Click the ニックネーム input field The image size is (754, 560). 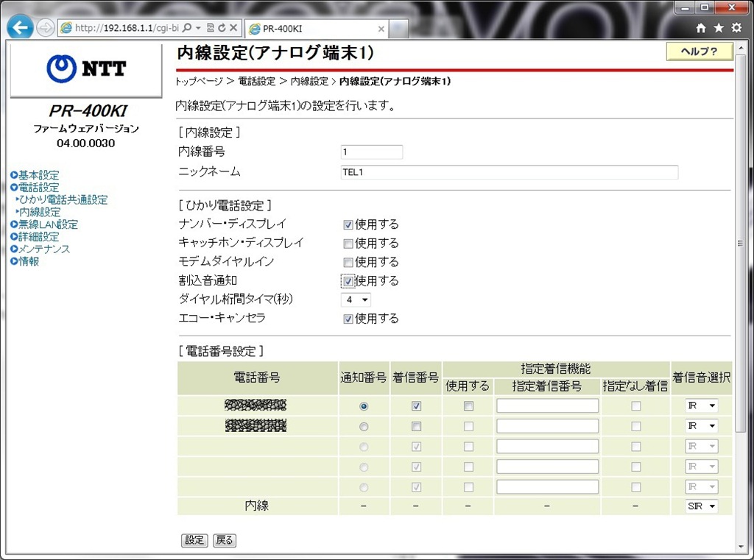pyautogui.click(x=510, y=172)
